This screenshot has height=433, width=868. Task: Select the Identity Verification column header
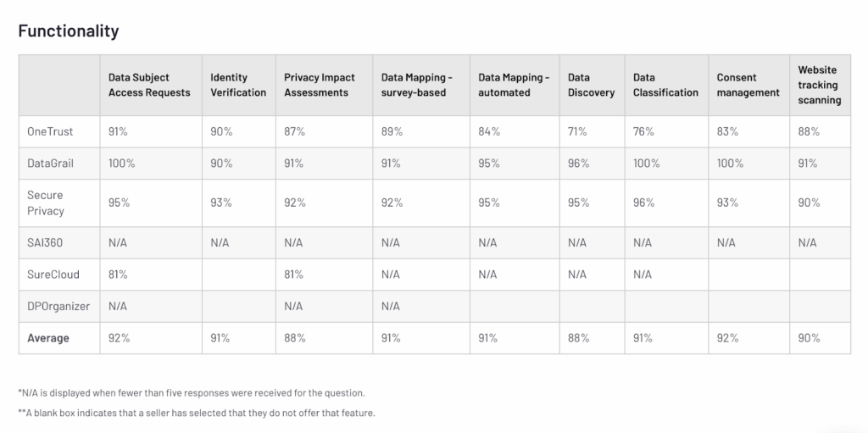238,85
